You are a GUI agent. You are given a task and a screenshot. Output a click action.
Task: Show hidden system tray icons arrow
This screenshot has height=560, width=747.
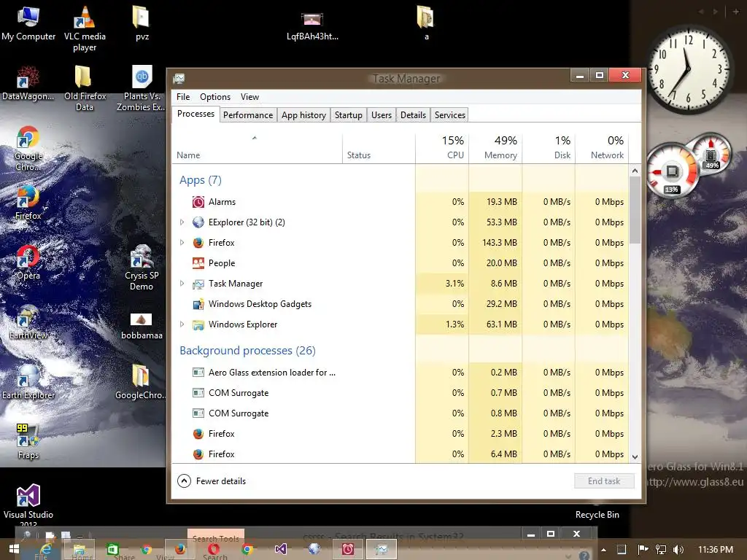(x=603, y=550)
